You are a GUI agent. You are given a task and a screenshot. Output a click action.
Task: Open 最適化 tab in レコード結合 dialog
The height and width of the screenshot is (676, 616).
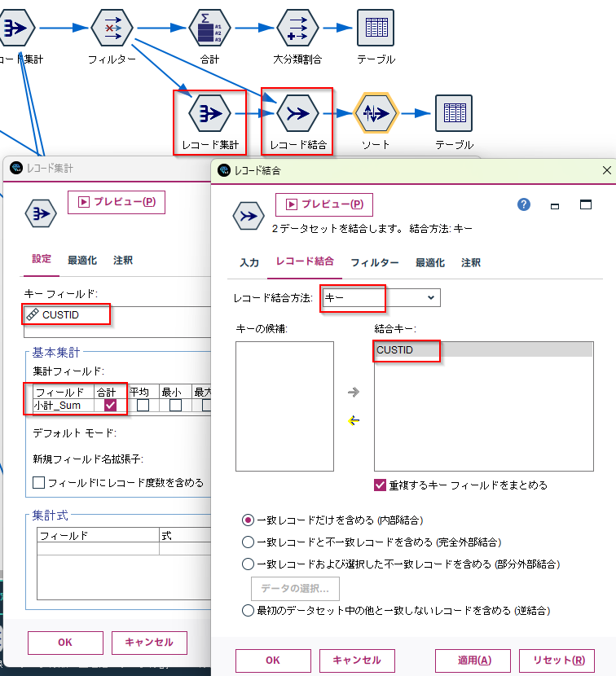click(429, 262)
